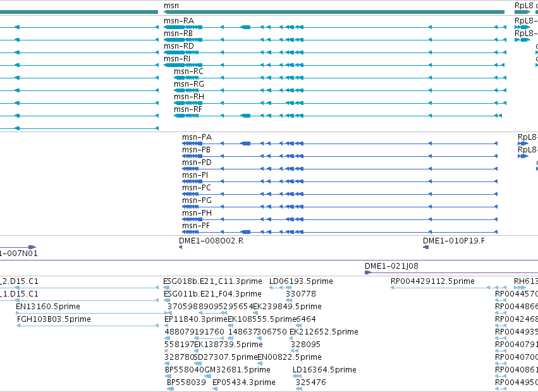Open the msn-RH transcript label
This screenshot has height=392, width=538.
pos(189,97)
